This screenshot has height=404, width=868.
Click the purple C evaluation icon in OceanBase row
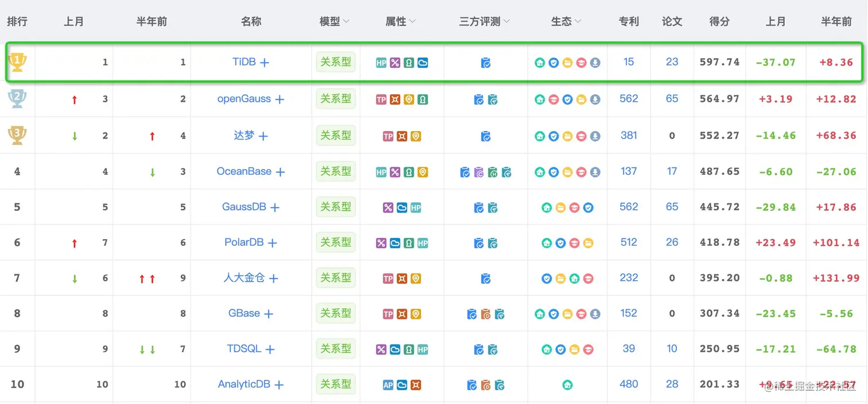click(x=479, y=172)
